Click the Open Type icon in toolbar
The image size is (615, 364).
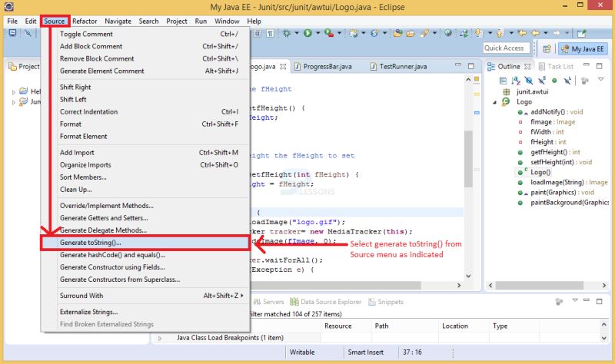397,33
